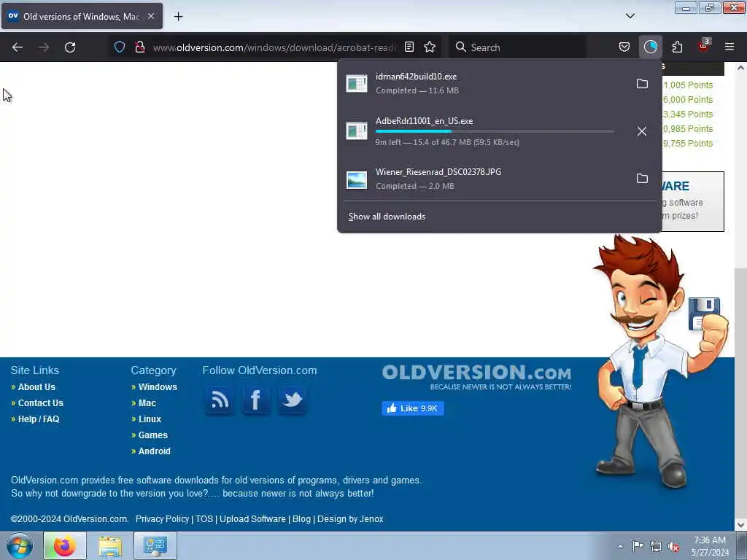
Task: Reload the current page
Action: (x=70, y=47)
